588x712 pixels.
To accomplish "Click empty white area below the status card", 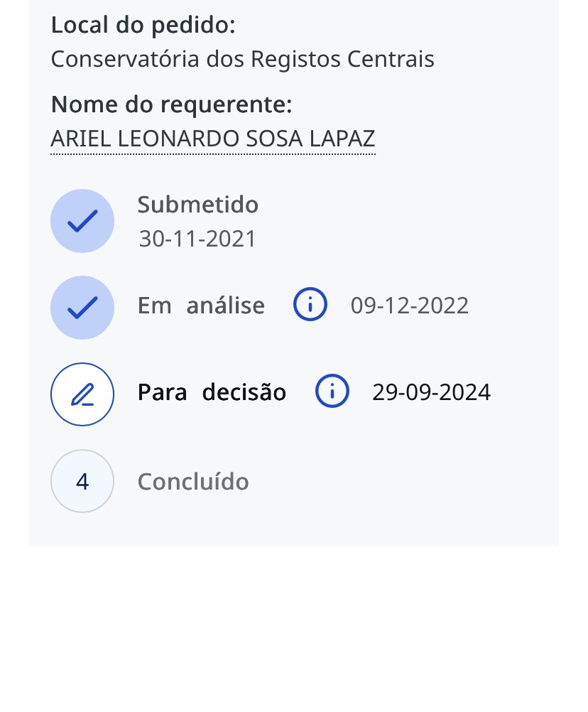I will click(294, 625).
